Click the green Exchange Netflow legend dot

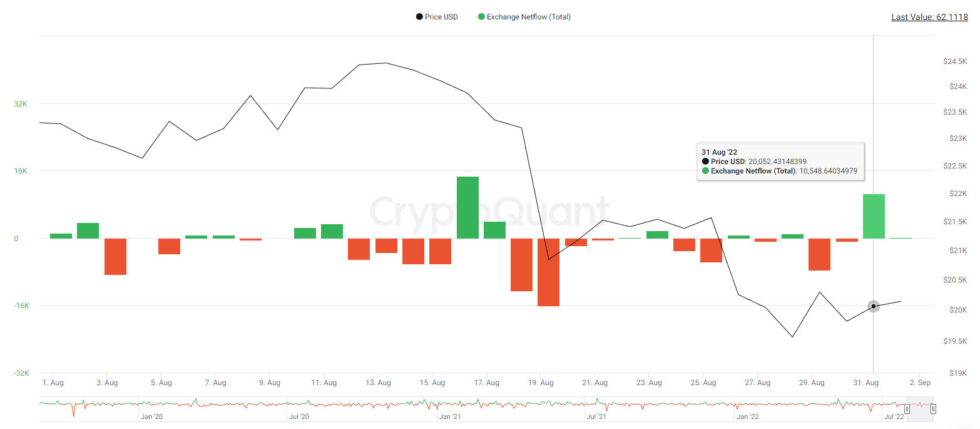click(x=481, y=17)
